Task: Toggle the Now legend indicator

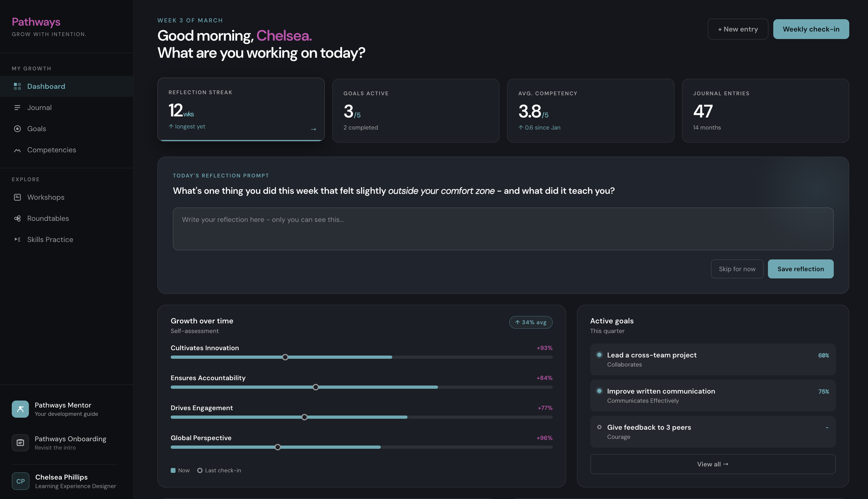Action: coord(173,470)
